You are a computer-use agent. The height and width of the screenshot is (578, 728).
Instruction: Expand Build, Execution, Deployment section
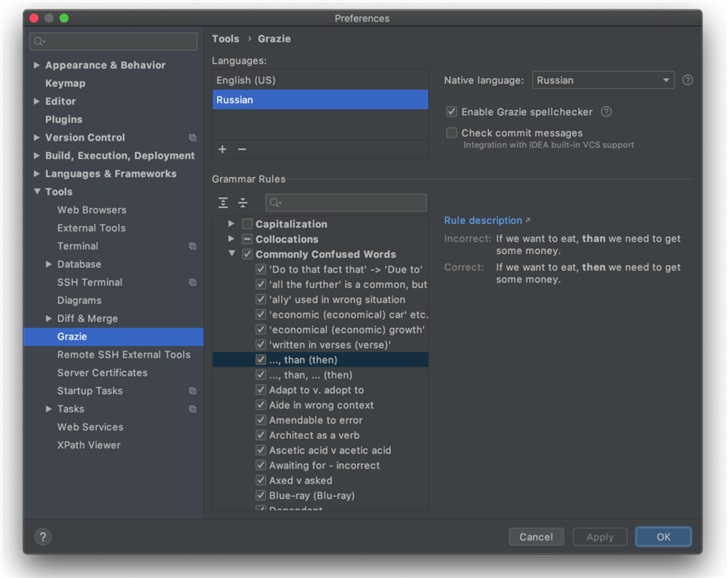(x=37, y=156)
